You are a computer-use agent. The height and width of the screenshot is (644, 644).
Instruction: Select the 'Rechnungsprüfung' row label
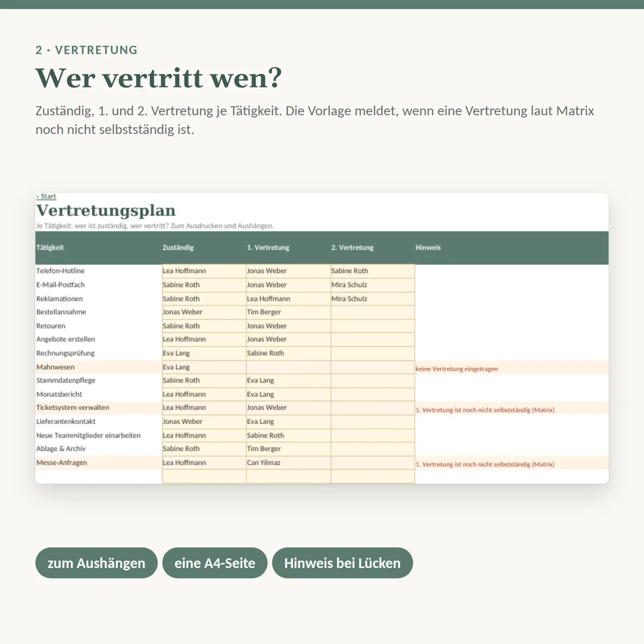(x=65, y=353)
